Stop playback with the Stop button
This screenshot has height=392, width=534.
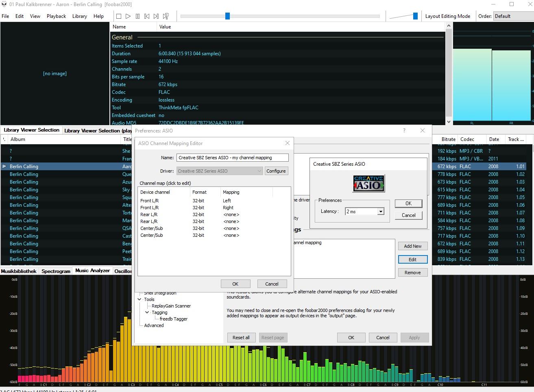pos(119,16)
